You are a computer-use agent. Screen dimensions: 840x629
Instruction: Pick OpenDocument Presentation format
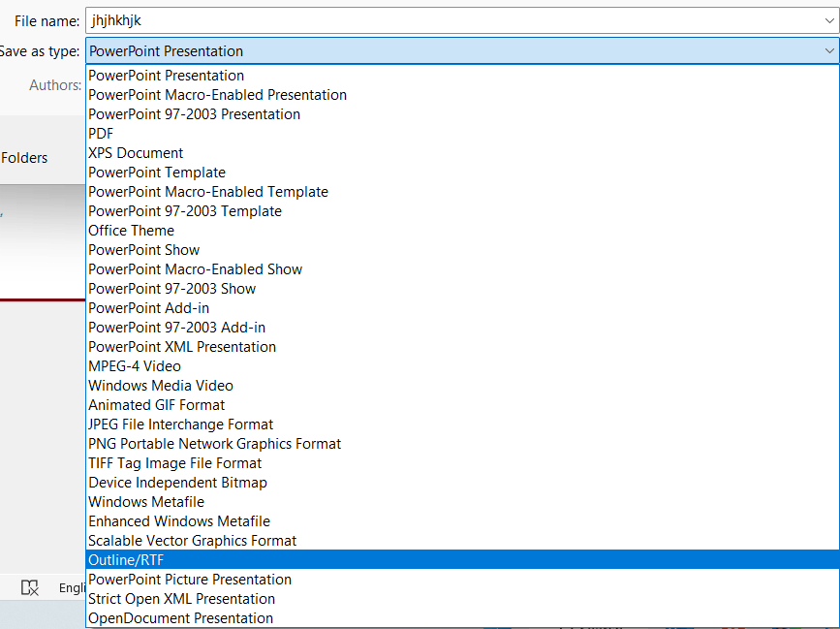(x=462, y=617)
